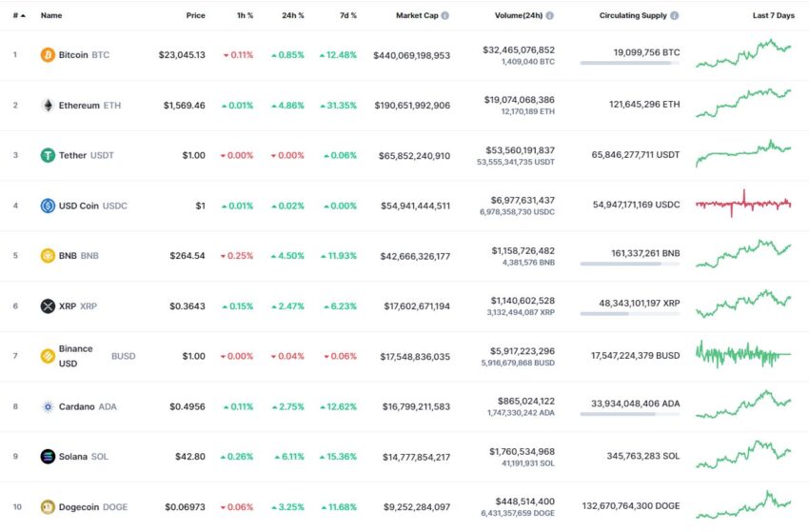Open the Binance USD name link

pyautogui.click(x=75, y=356)
